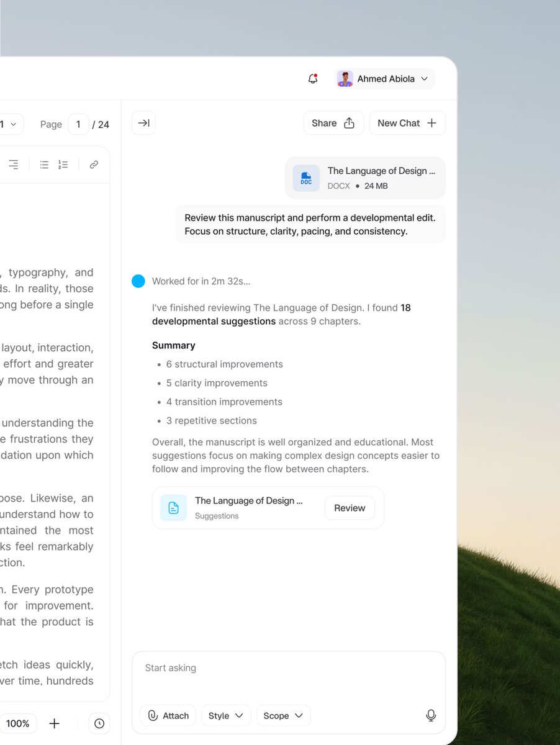Click the Share button
The height and width of the screenshot is (745, 560).
click(333, 123)
